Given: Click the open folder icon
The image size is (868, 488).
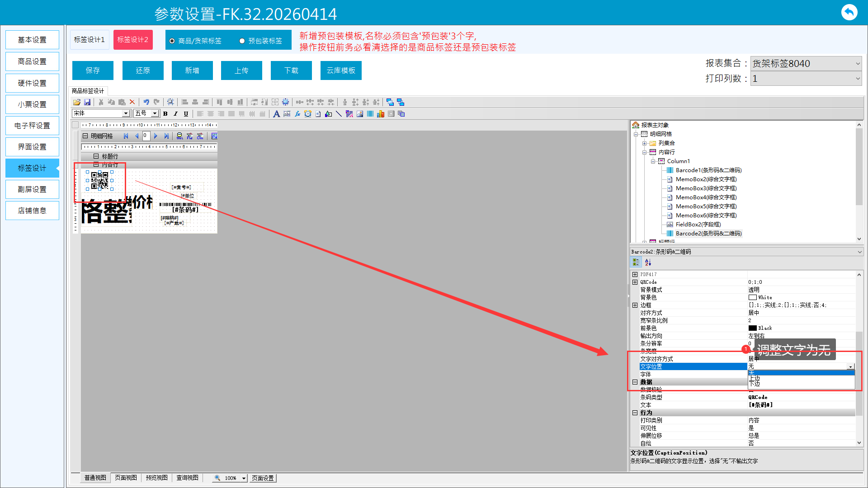Looking at the screenshot, I should point(77,102).
